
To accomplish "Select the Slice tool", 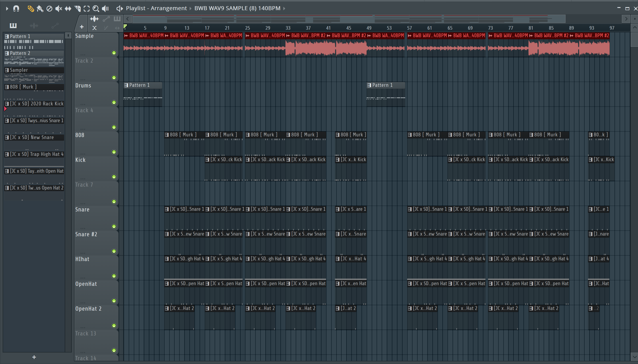I will 77,9.
